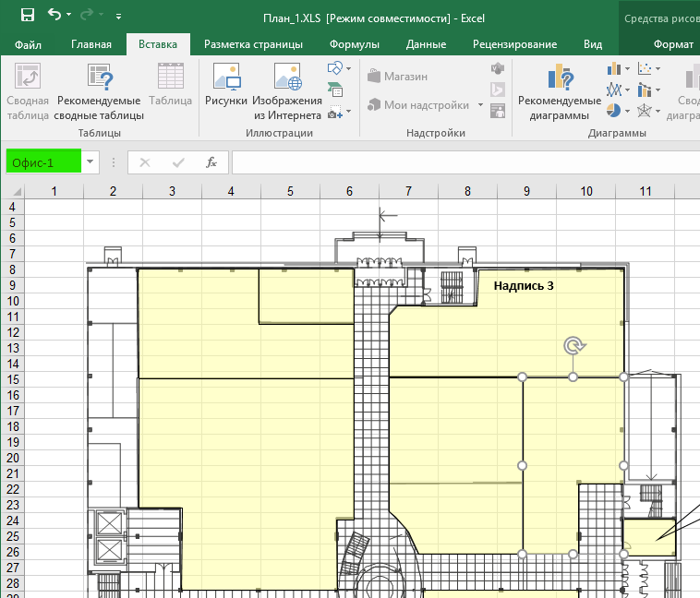This screenshot has height=598, width=700.
Task: Open Изображения из Интернета online pictures
Action: [287, 93]
